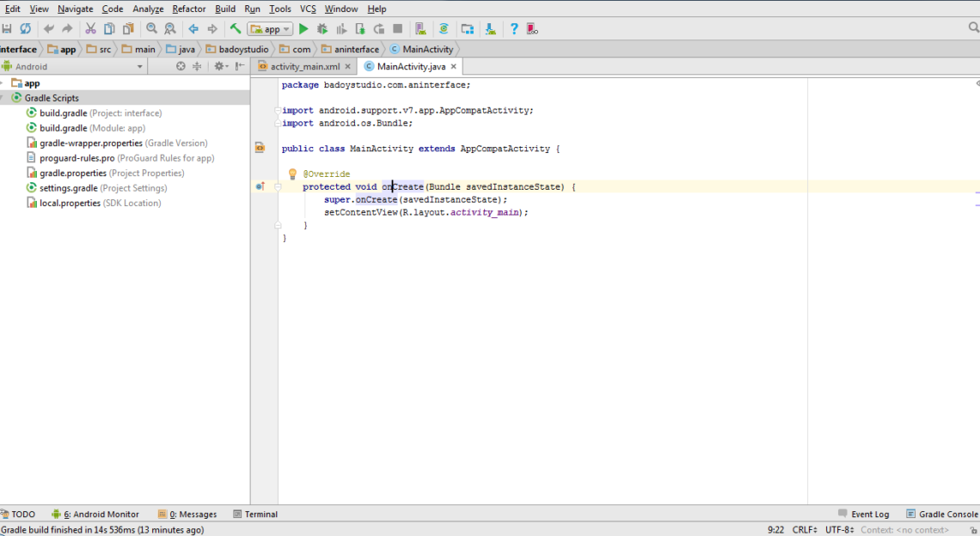Image resolution: width=980 pixels, height=536 pixels.
Task: Switch to the activity_main.xml tab
Action: click(x=304, y=66)
